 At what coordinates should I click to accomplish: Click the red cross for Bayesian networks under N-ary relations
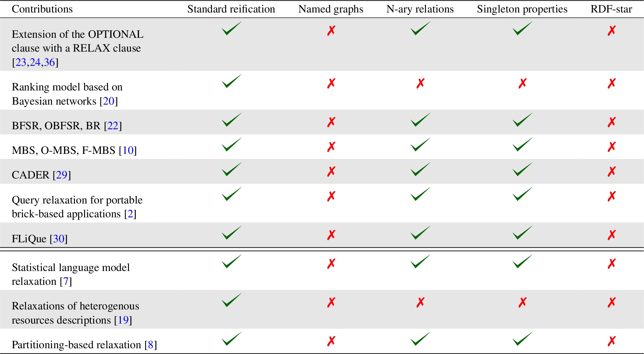(420, 83)
